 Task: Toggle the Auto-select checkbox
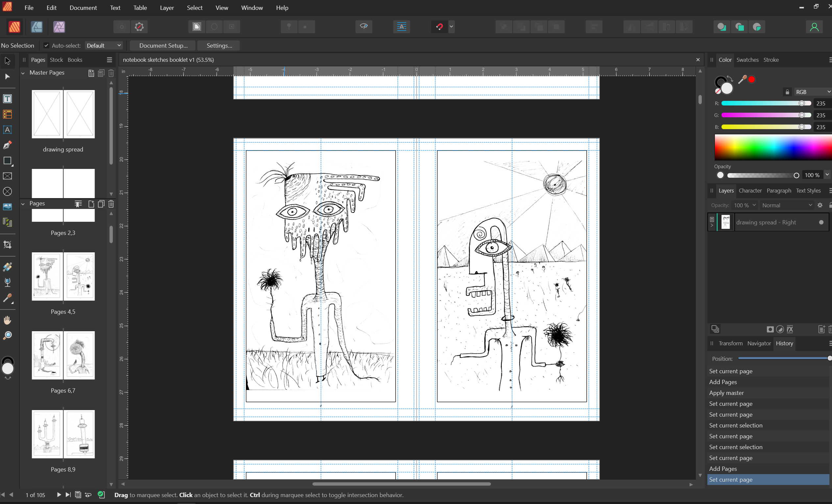tap(46, 46)
